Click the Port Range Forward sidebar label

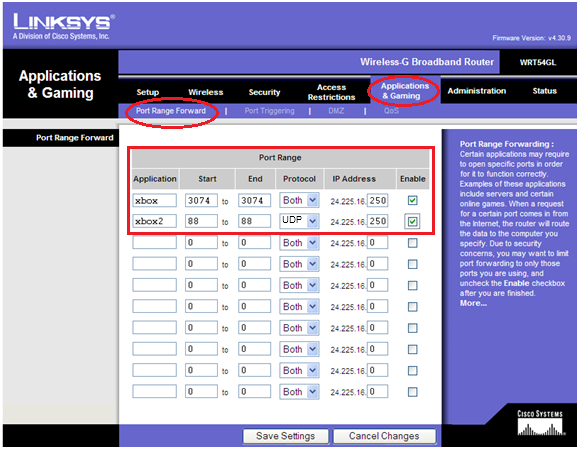[75, 138]
